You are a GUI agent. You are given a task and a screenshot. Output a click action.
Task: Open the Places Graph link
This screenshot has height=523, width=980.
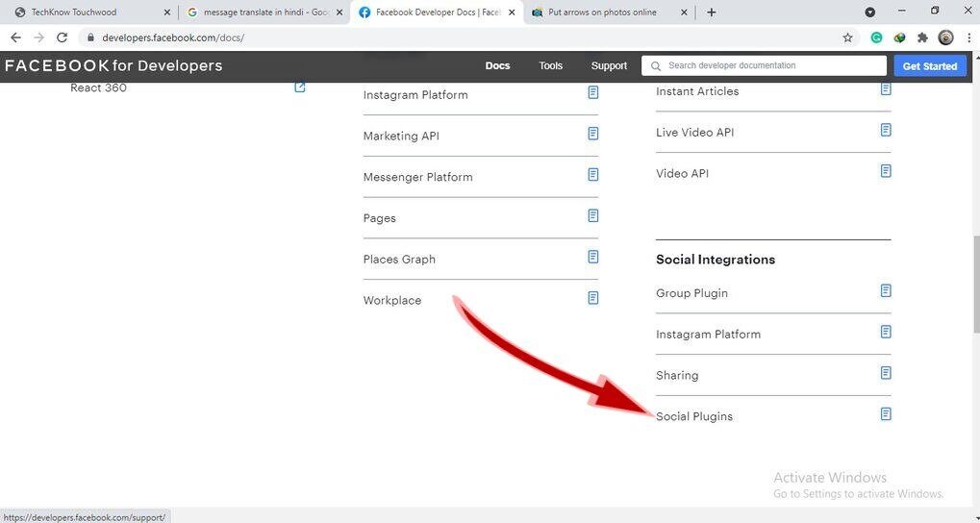click(399, 260)
